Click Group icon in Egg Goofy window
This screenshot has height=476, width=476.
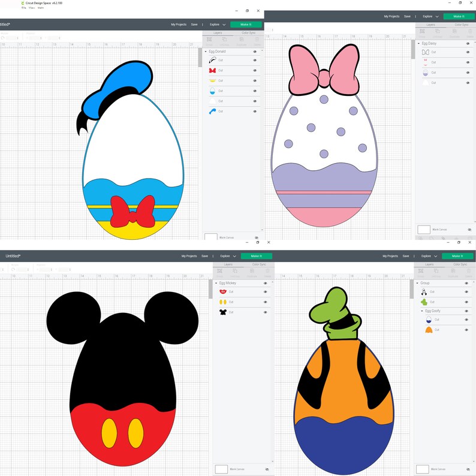point(421,271)
